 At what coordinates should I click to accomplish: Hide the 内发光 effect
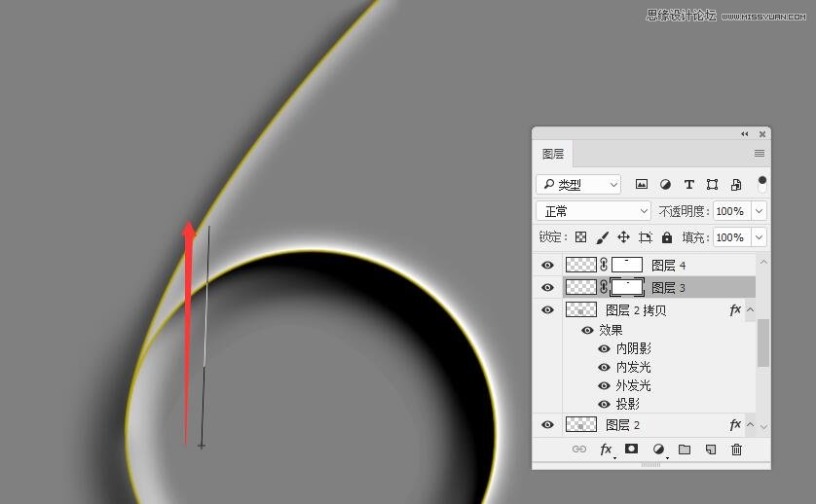[604, 367]
